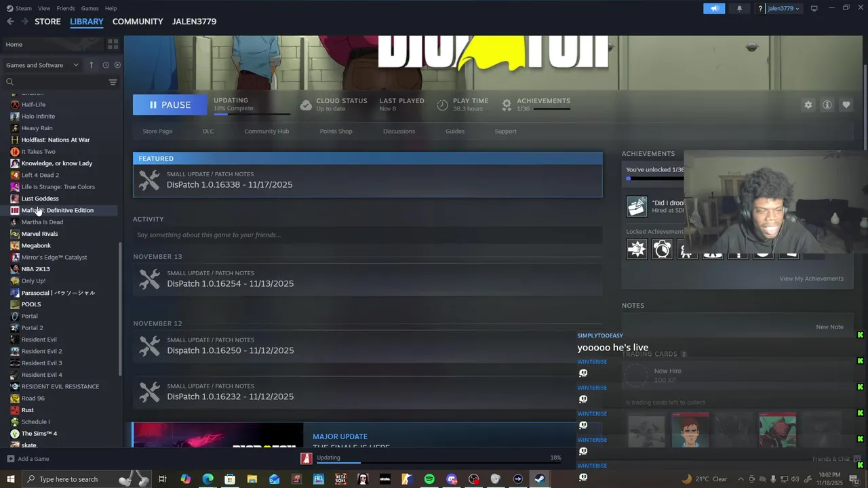Open the JALEN3779 profile tab

[194, 22]
